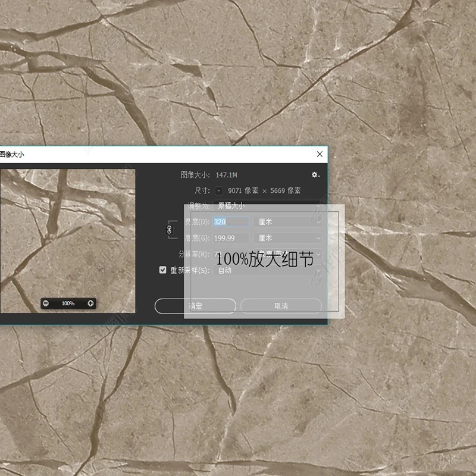Click the 100% preview zoom value
This screenshot has width=476, height=476.
coord(68,303)
